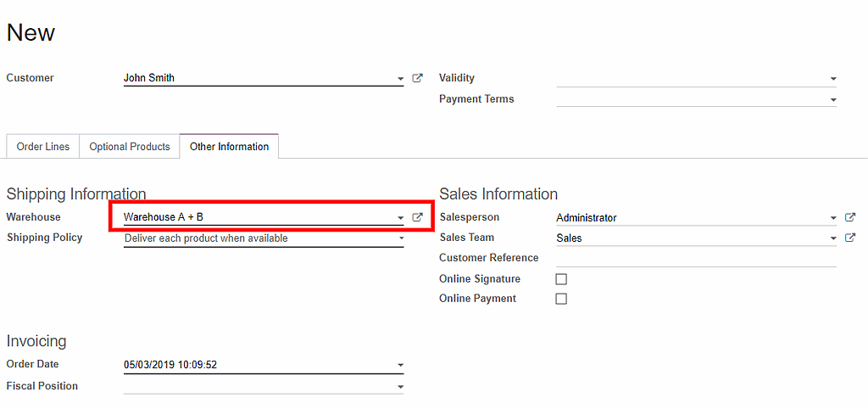Switch to the Optional Products tab

(130, 147)
